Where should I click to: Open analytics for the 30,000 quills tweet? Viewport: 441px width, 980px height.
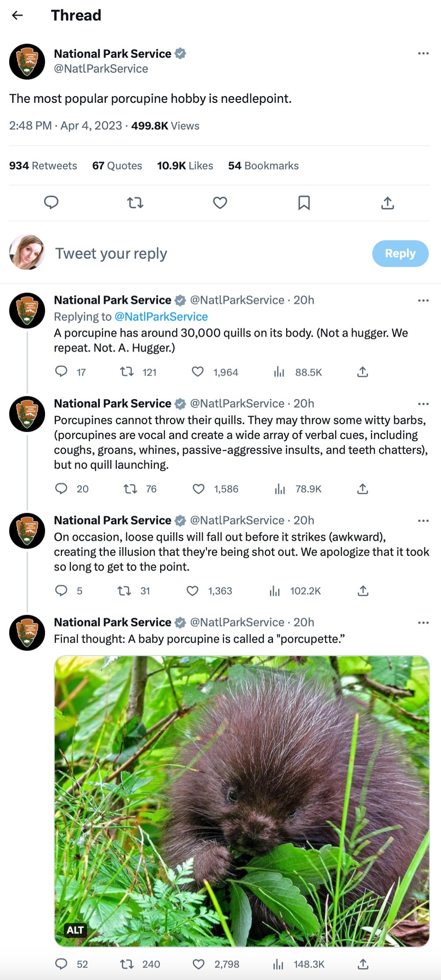(x=278, y=372)
